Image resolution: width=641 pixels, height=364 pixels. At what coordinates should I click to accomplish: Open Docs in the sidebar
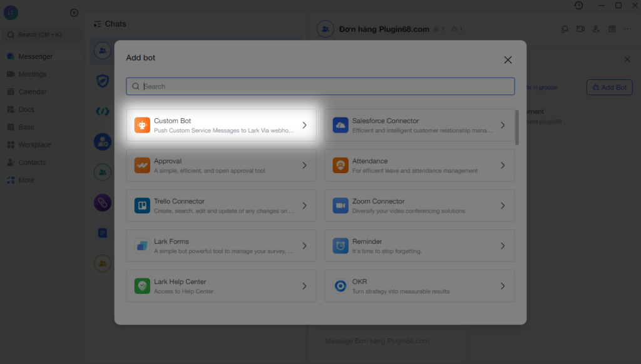(41, 109)
